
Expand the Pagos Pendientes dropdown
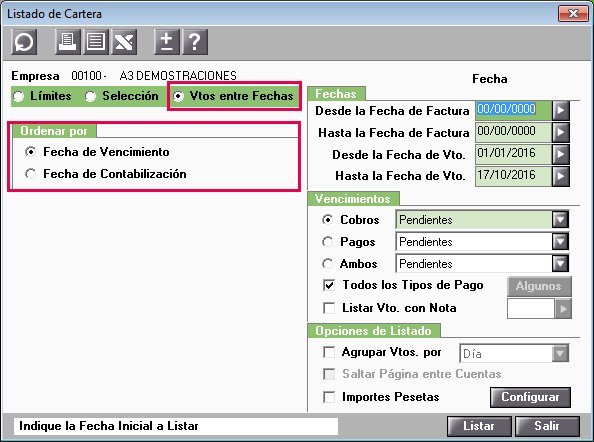(560, 242)
